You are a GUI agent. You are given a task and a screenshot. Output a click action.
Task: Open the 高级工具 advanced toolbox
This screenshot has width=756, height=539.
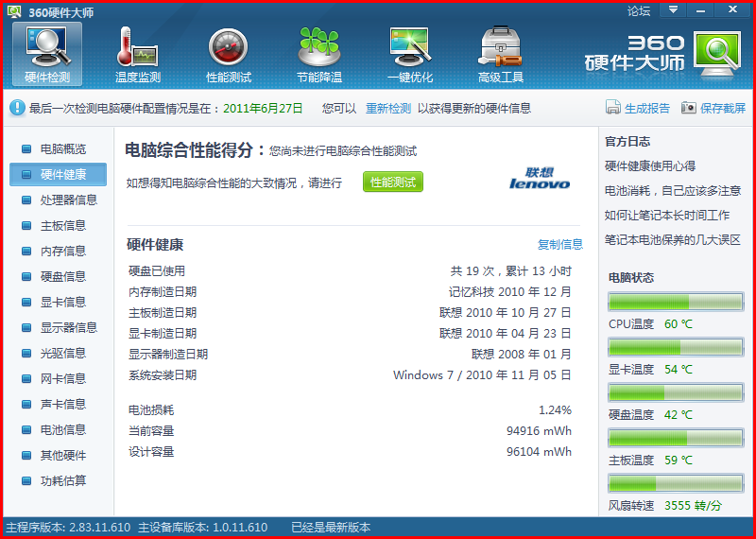tap(501, 54)
